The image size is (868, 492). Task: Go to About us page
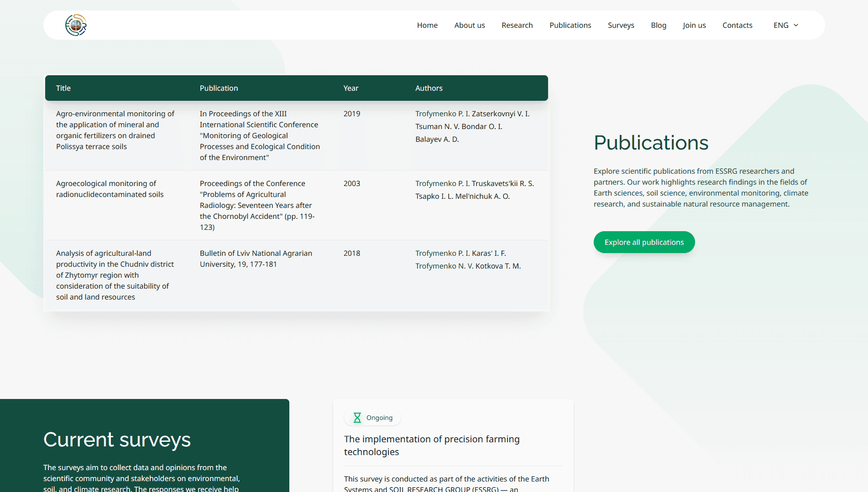(x=470, y=25)
